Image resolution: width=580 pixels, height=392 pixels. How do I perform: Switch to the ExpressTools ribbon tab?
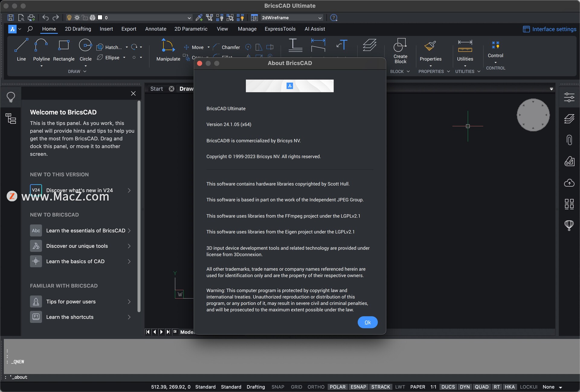point(280,29)
